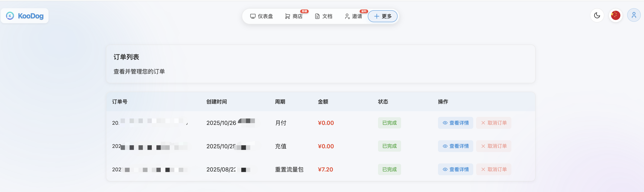The width and height of the screenshot is (644, 192).
Task: Click the 返利 rebate badge on invite
Action: [364, 11]
